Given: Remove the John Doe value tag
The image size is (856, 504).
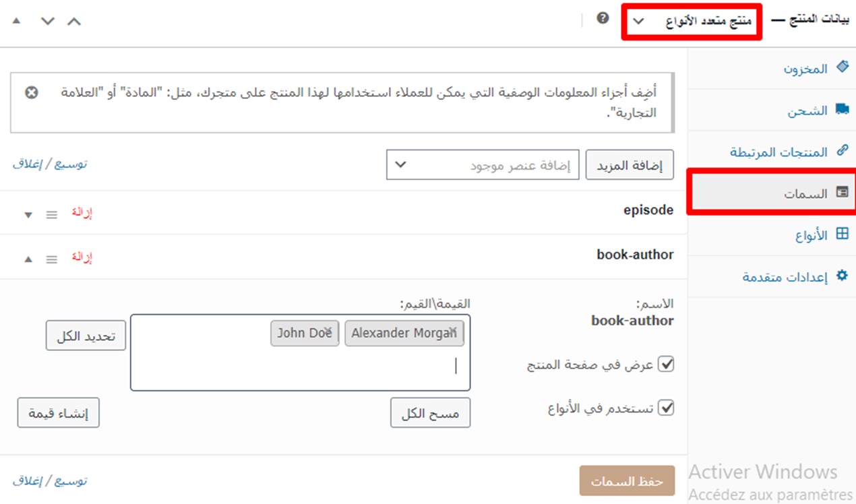Looking at the screenshot, I should pyautogui.click(x=329, y=331).
